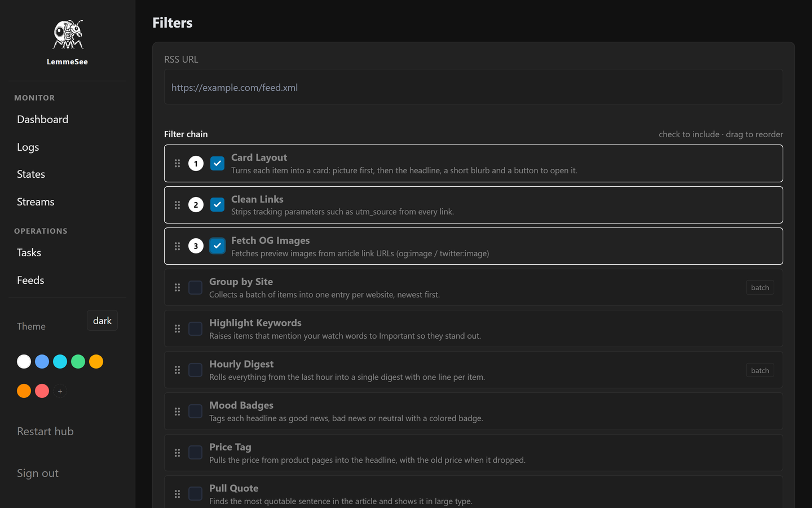Uncheck the Clean Links filter

tap(217, 205)
